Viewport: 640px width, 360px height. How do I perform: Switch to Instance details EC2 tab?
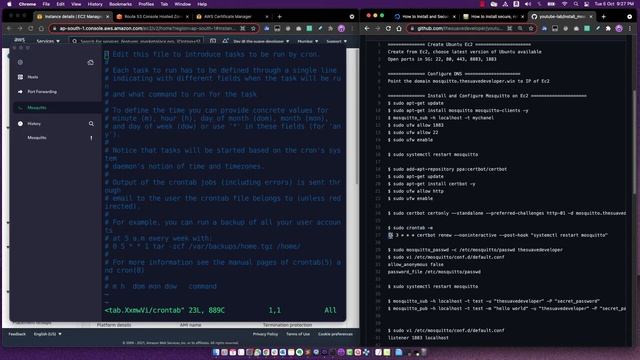click(x=73, y=17)
